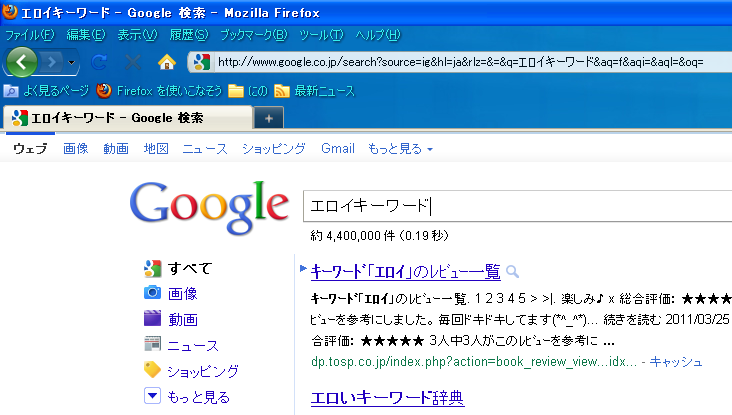
Task: Open the back/forward history dropdown arrow
Action: tap(71, 62)
